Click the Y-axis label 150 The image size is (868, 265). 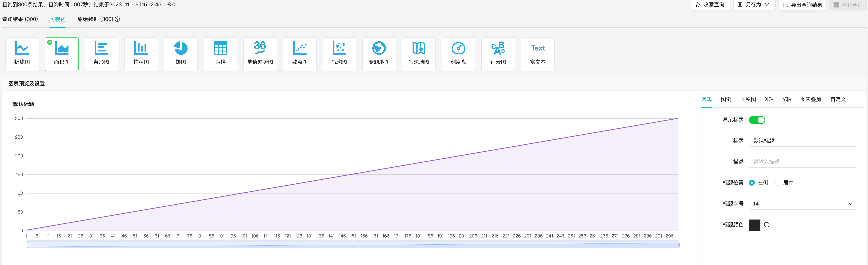coord(19,175)
